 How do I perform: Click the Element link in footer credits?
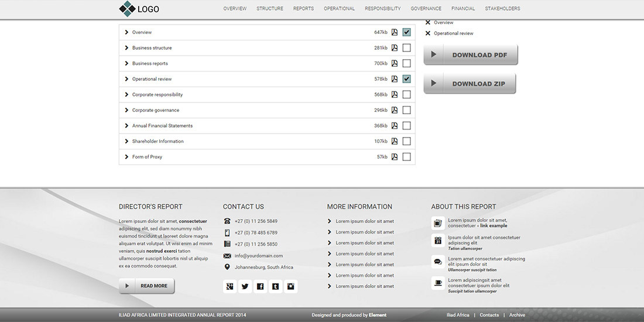(x=378, y=315)
